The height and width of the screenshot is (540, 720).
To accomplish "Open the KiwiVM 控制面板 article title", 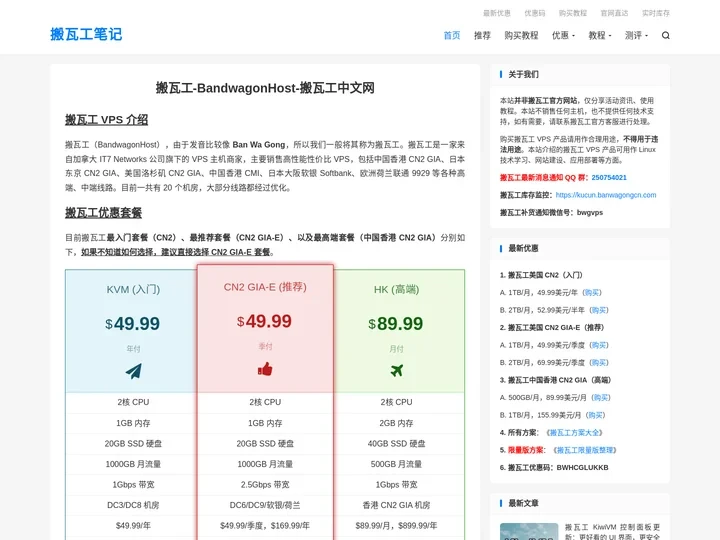I will click(x=612, y=532).
